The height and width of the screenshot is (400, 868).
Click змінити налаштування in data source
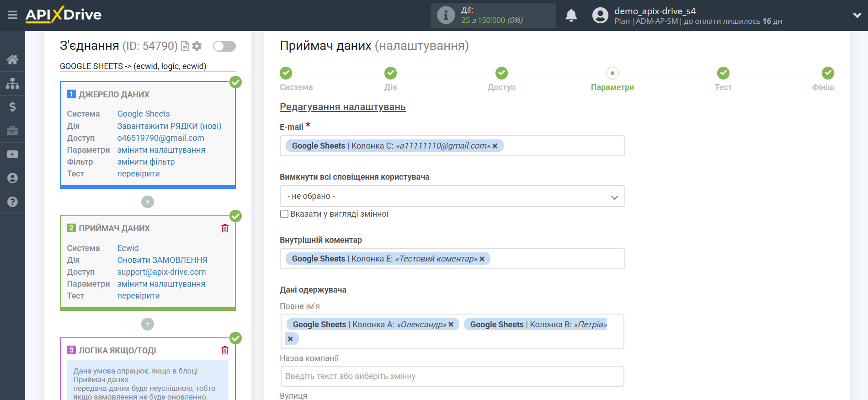[161, 150]
